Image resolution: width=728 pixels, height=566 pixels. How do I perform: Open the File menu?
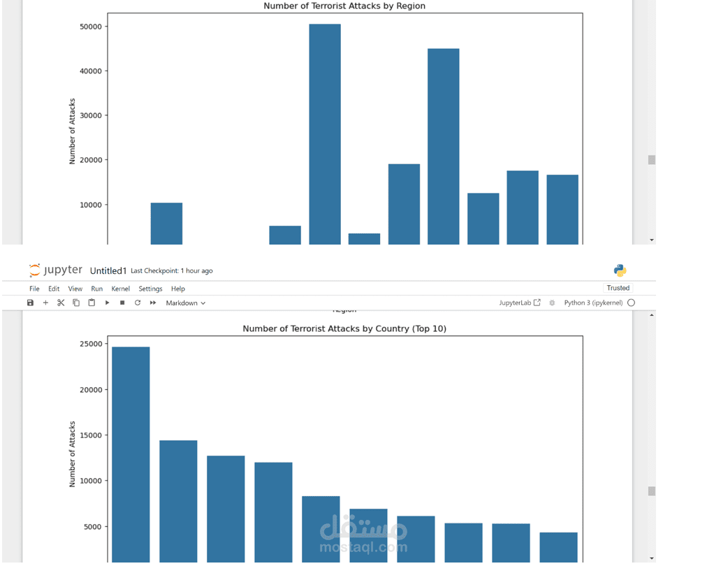tap(34, 288)
